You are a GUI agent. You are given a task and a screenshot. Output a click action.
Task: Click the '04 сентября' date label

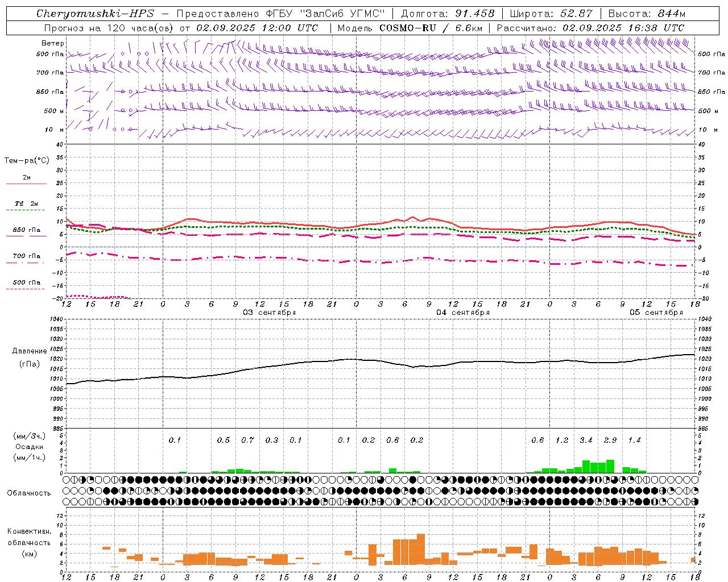click(462, 313)
